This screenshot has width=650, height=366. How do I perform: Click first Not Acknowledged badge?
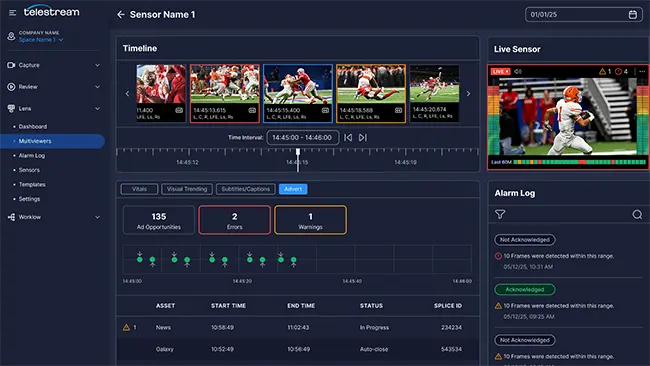point(525,240)
